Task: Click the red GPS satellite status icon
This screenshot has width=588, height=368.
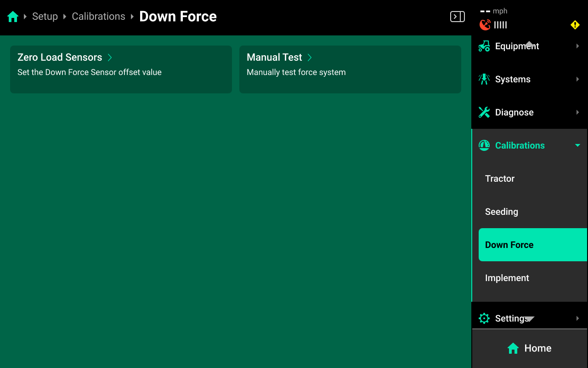Action: point(485,25)
